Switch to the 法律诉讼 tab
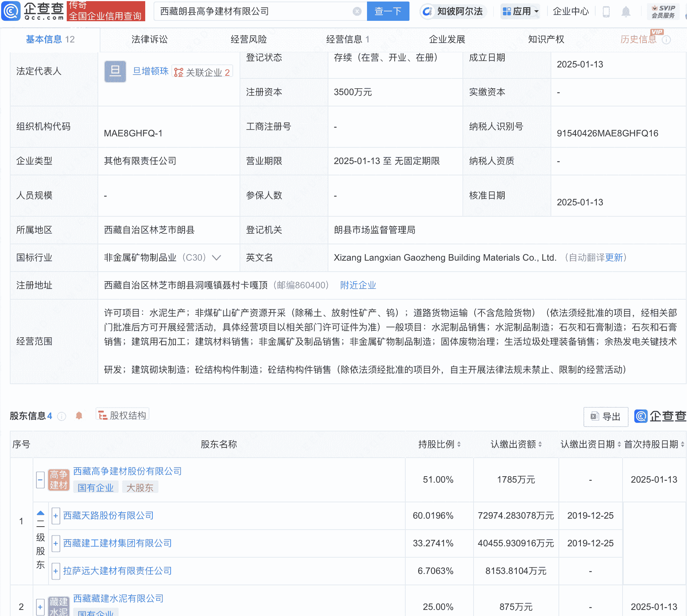The image size is (687, 616). click(x=149, y=39)
